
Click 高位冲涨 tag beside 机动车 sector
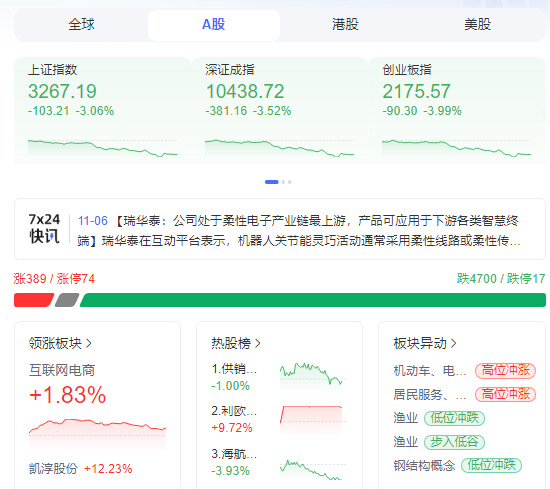505,371
